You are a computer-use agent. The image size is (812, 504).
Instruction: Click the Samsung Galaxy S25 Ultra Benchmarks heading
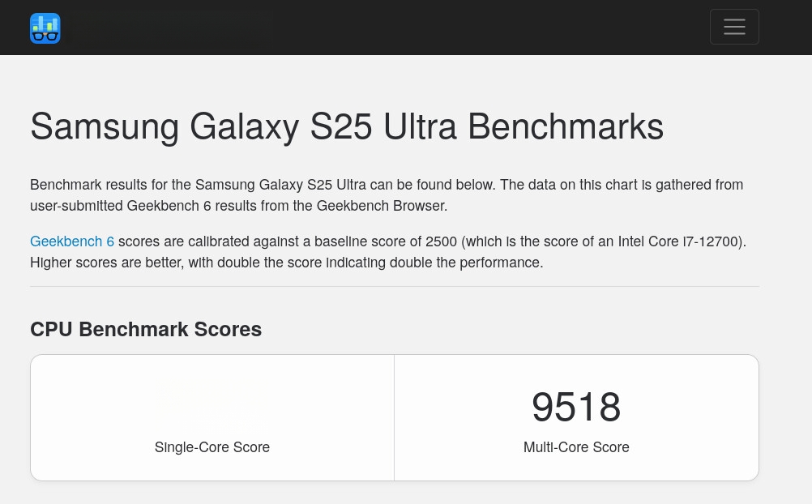click(x=347, y=126)
